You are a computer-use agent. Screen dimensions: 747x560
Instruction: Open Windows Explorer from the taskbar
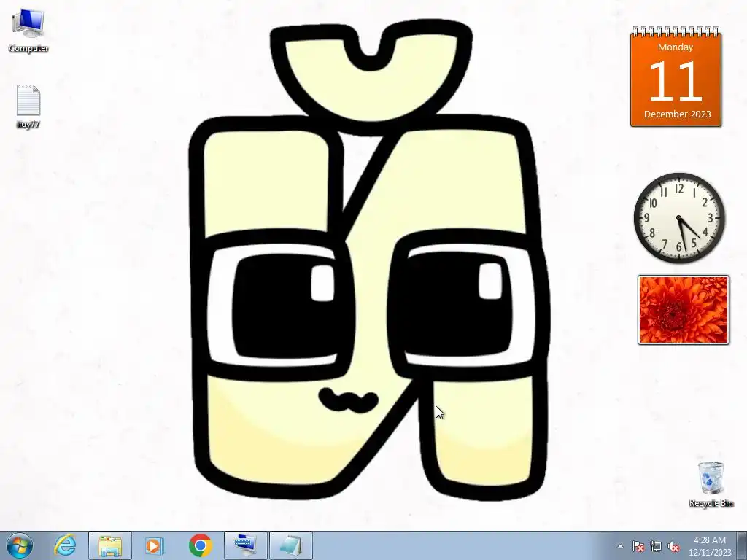pyautogui.click(x=110, y=545)
